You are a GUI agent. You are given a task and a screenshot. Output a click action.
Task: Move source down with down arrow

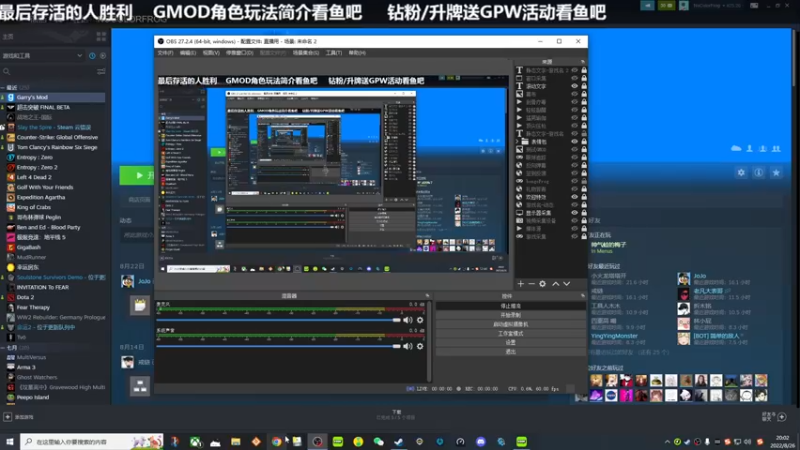(567, 284)
